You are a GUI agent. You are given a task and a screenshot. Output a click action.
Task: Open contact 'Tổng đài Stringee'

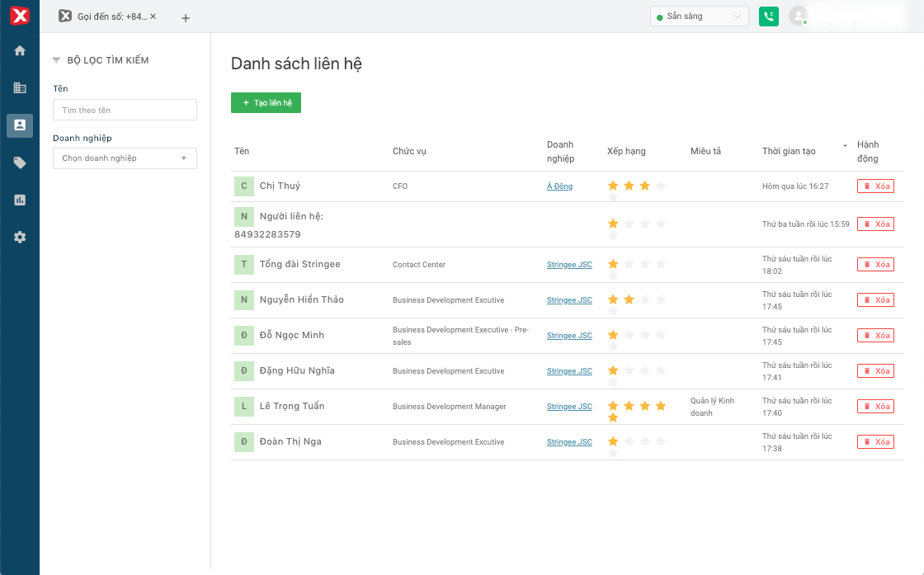point(300,264)
